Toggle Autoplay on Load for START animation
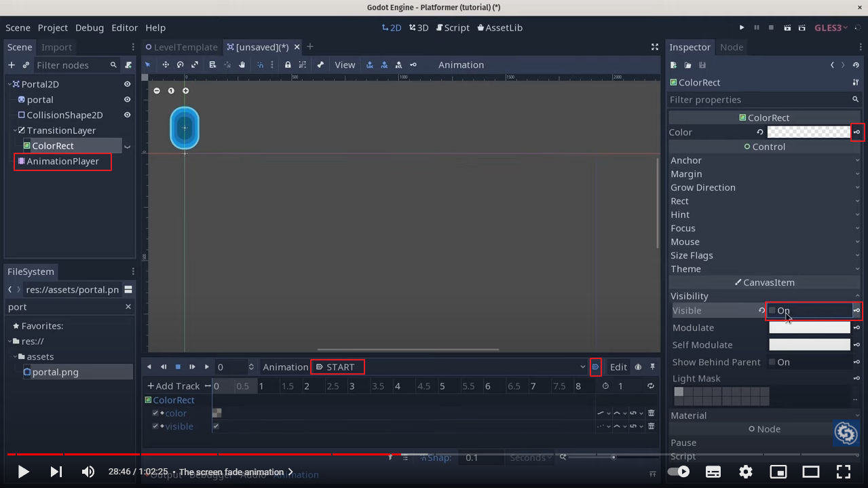868x488 pixels. point(595,367)
